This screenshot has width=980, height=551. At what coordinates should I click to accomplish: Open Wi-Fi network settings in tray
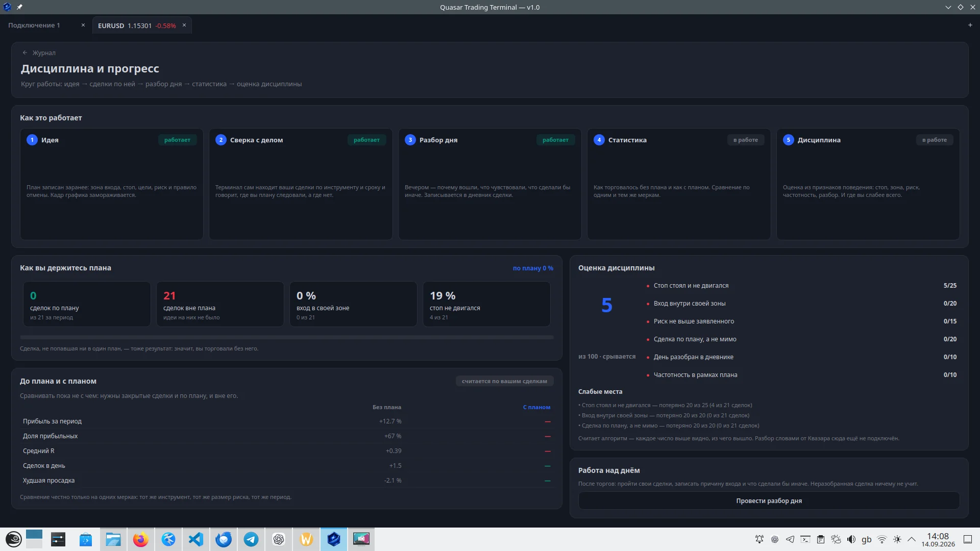point(882,539)
